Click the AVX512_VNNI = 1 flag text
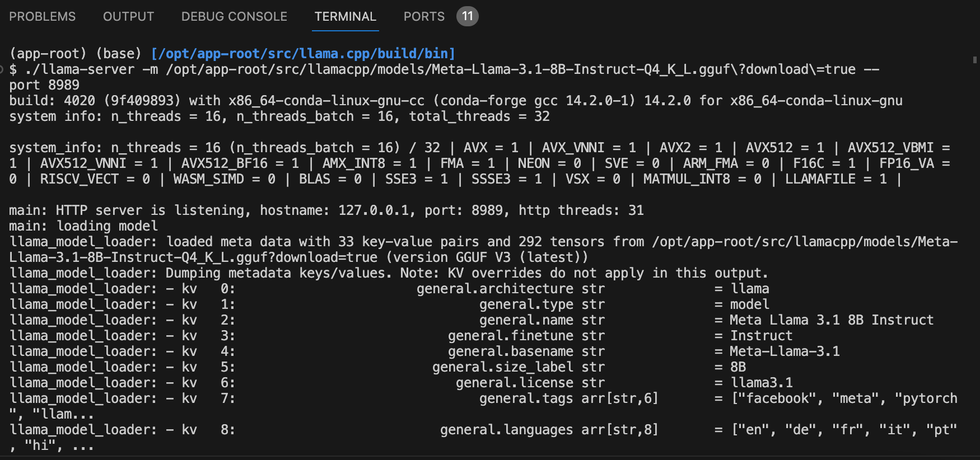The width and height of the screenshot is (980, 460). pos(99,163)
